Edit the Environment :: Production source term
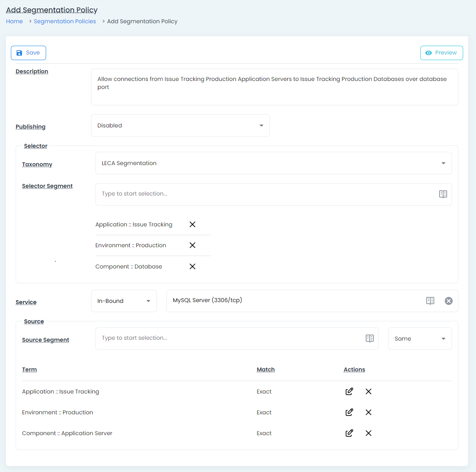This screenshot has width=476, height=472. point(349,412)
